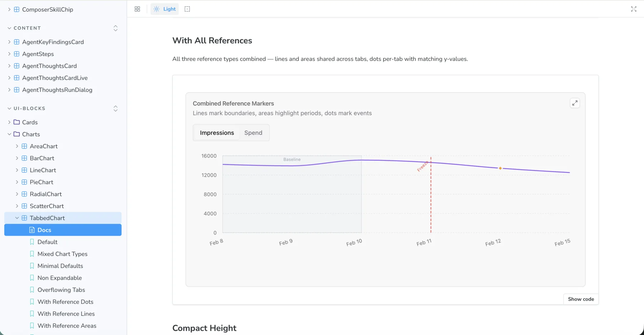Collapse the CONTENT section chevron
The width and height of the screenshot is (644, 335).
pos(9,28)
